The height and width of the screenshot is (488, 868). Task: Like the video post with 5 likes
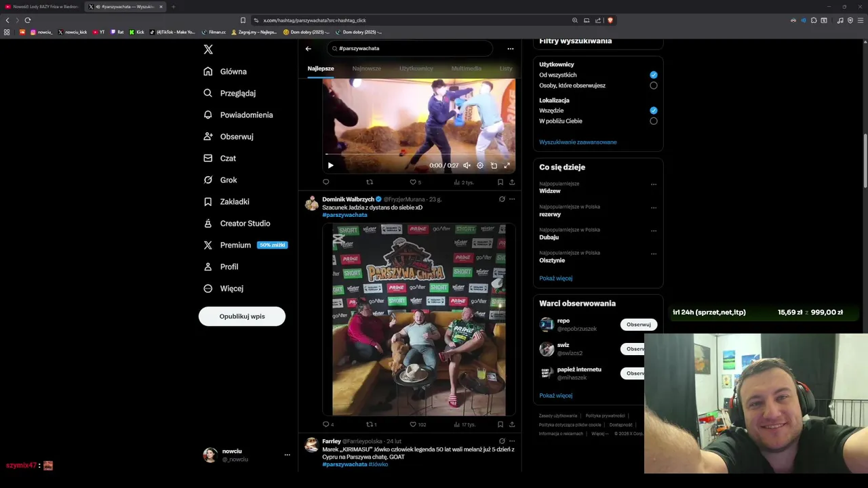pyautogui.click(x=415, y=182)
